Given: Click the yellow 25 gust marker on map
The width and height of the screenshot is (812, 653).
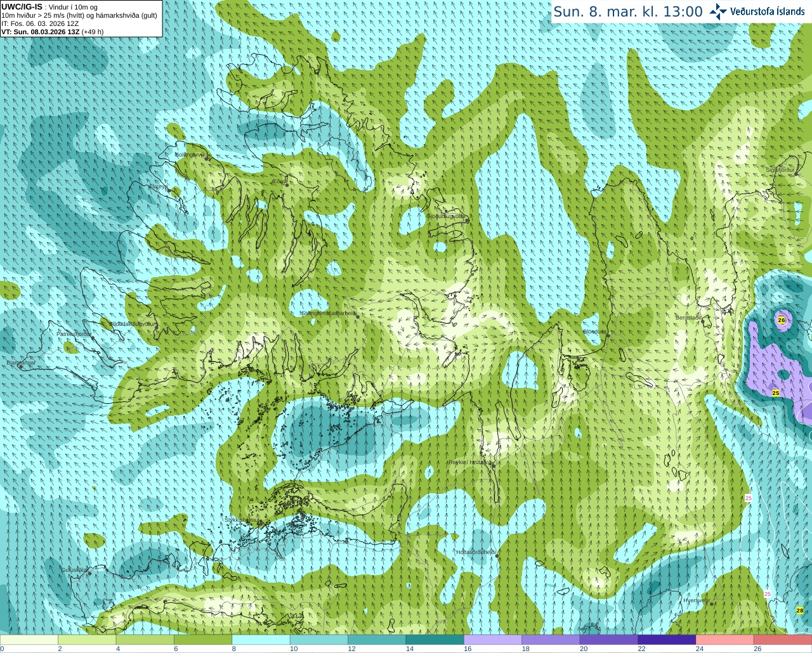Looking at the screenshot, I should pyautogui.click(x=776, y=393).
